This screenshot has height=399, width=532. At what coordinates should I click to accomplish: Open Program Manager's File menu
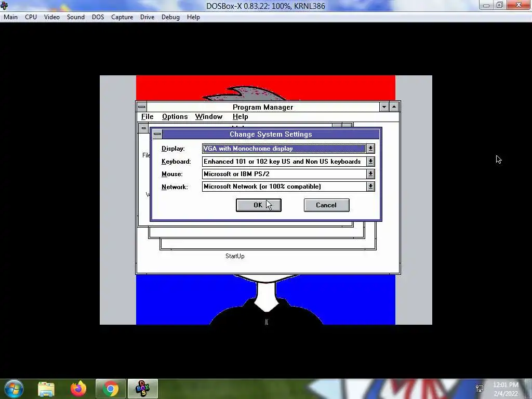click(x=147, y=117)
